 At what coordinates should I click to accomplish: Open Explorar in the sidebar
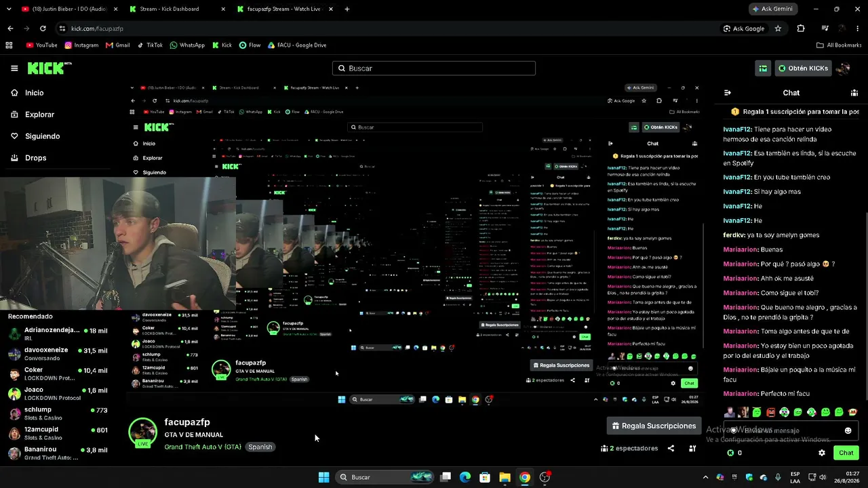[x=39, y=115]
